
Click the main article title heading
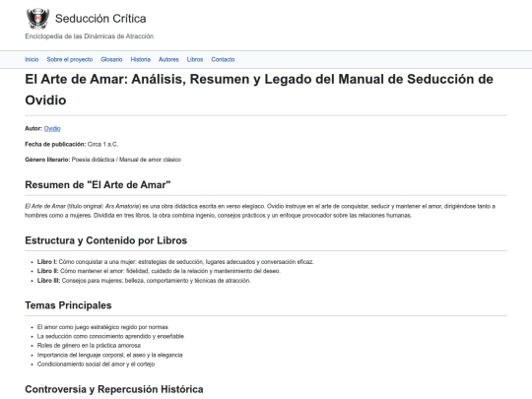pos(259,90)
